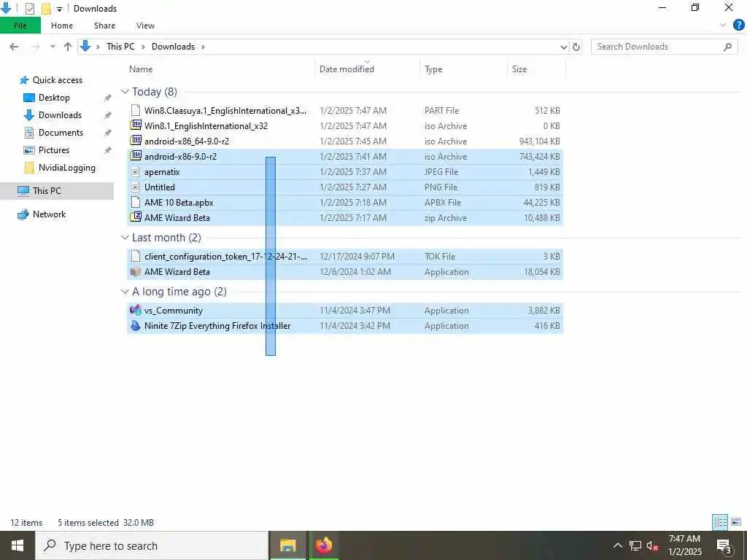Click Ninite installer file icon
Image resolution: width=747 pixels, height=560 pixels.
pyautogui.click(x=136, y=326)
